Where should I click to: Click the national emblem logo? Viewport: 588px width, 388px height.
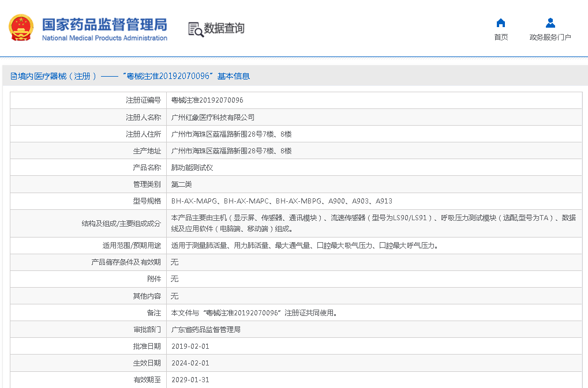[x=21, y=28]
